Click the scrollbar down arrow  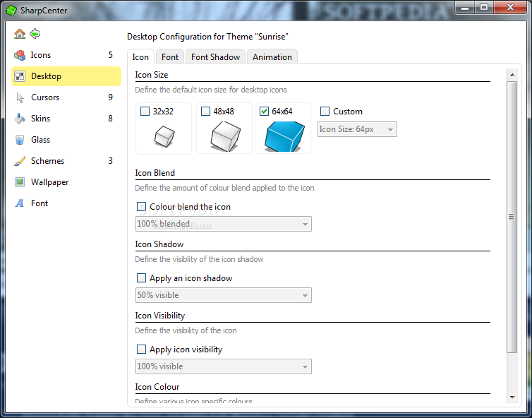tap(512, 398)
